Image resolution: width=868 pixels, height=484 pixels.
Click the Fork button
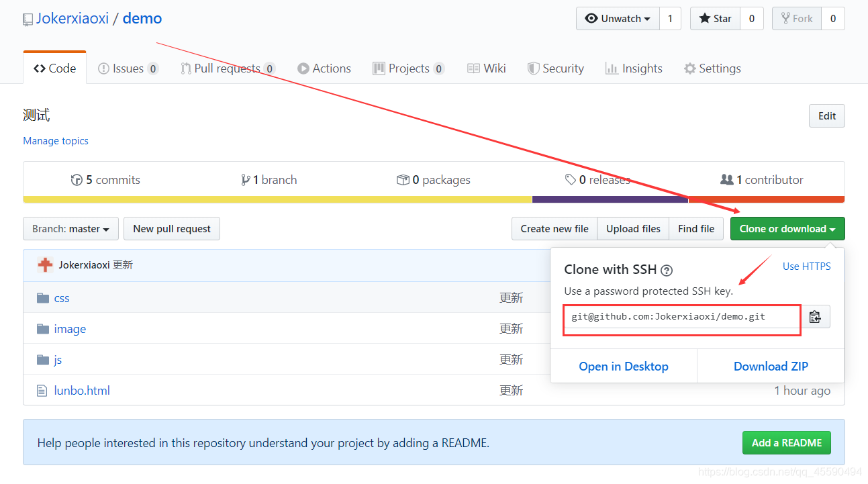click(797, 19)
